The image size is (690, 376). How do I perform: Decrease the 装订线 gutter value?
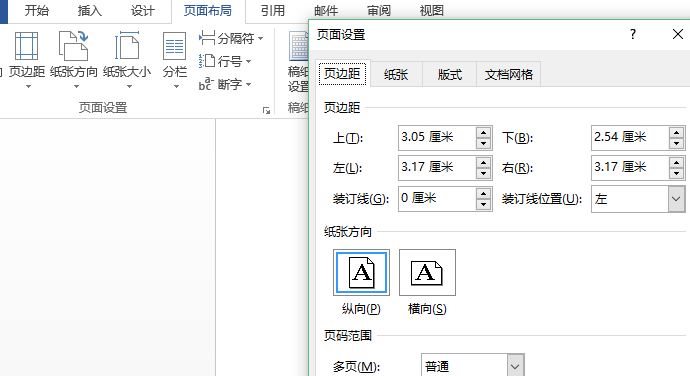tap(484, 204)
